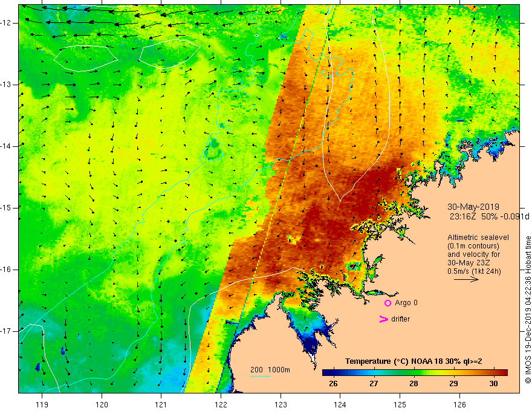Click the 26 value under the colorbar
Screen dimensions: 532x411
point(333,384)
